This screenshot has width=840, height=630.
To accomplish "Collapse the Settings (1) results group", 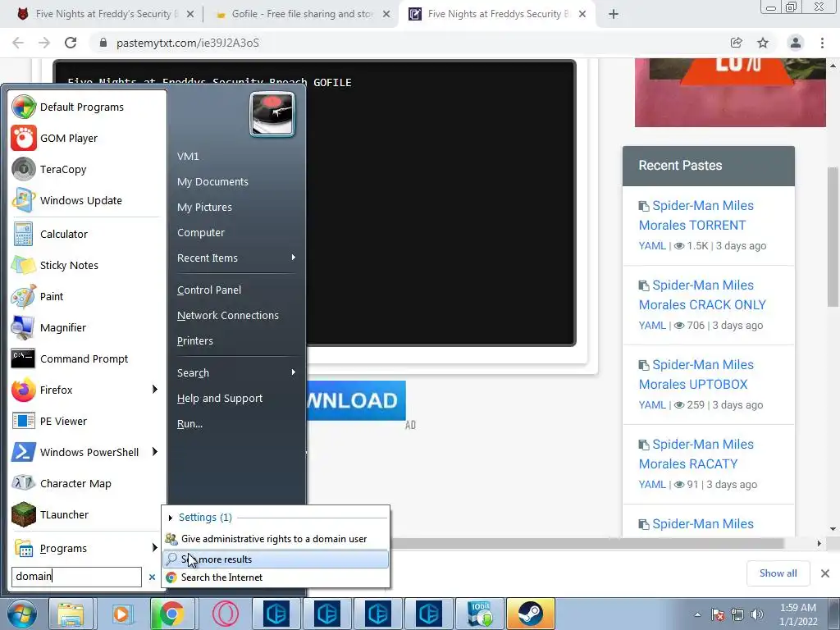I will pos(171,518).
